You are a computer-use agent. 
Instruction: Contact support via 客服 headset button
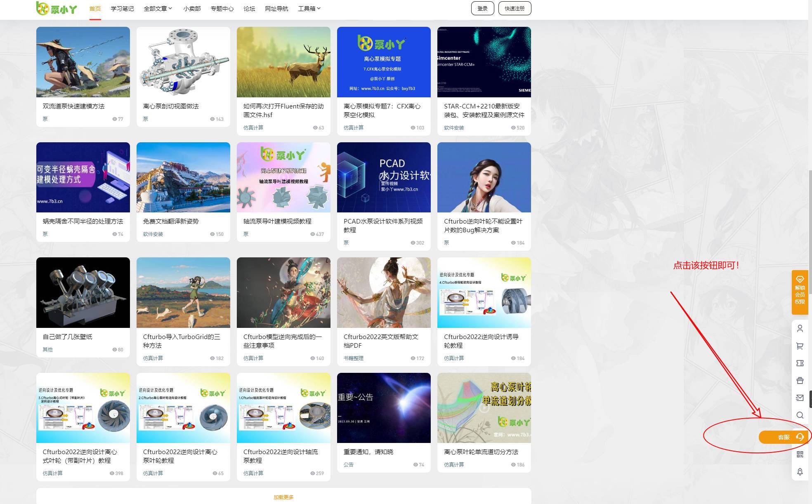click(783, 437)
